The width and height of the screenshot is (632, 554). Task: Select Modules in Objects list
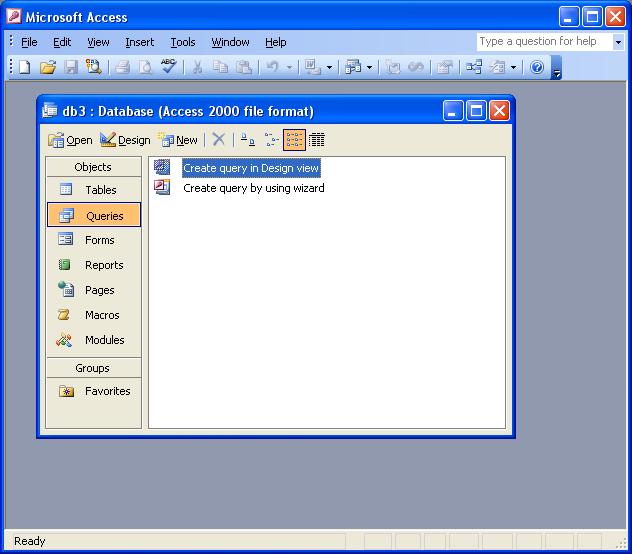pyautogui.click(x=93, y=340)
